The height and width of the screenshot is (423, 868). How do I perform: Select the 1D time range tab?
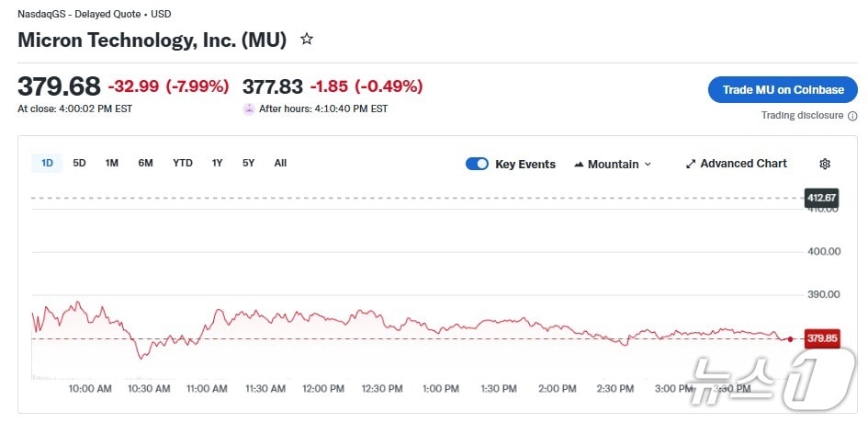tap(47, 163)
